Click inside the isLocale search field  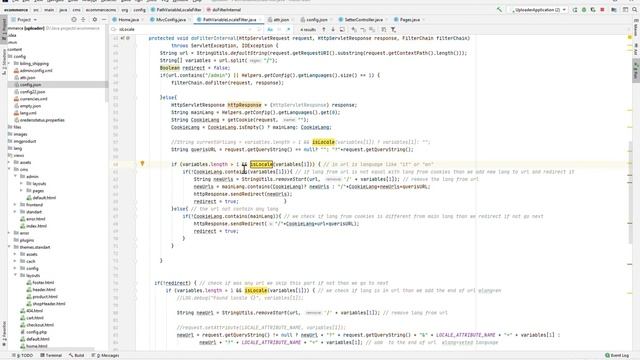184,29
